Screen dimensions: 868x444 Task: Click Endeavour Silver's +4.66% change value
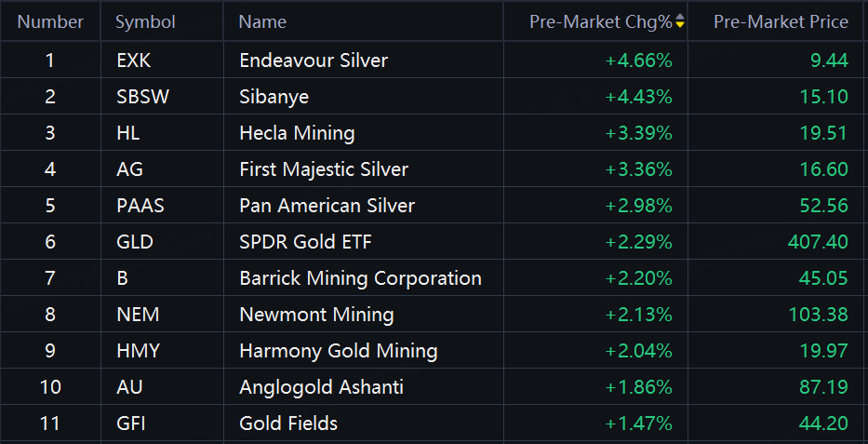tap(638, 61)
